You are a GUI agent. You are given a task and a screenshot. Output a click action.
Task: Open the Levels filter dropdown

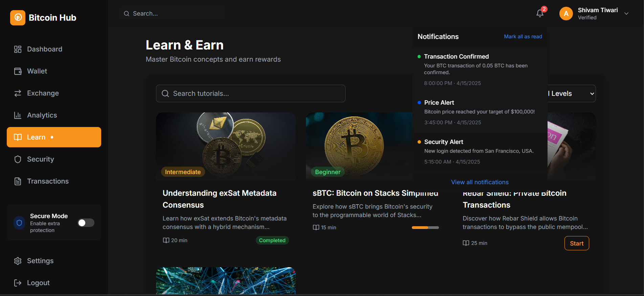tap(572, 93)
